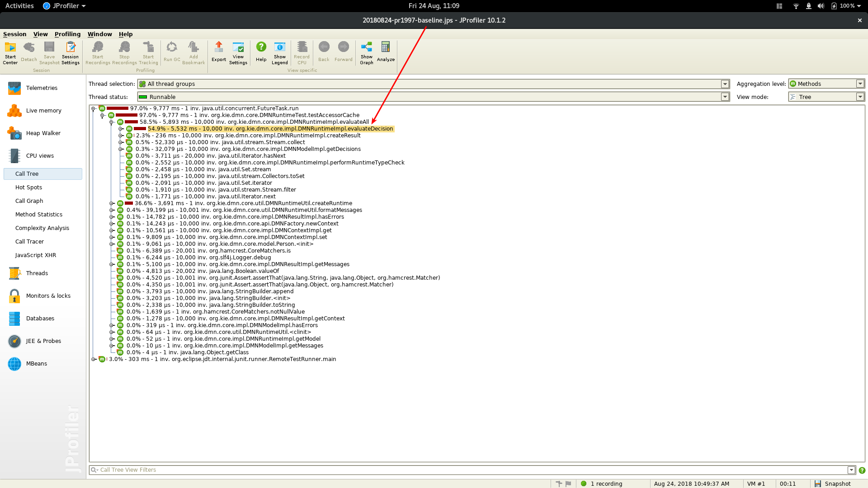
Task: Open the View mode Tree dropdown
Action: (860, 97)
